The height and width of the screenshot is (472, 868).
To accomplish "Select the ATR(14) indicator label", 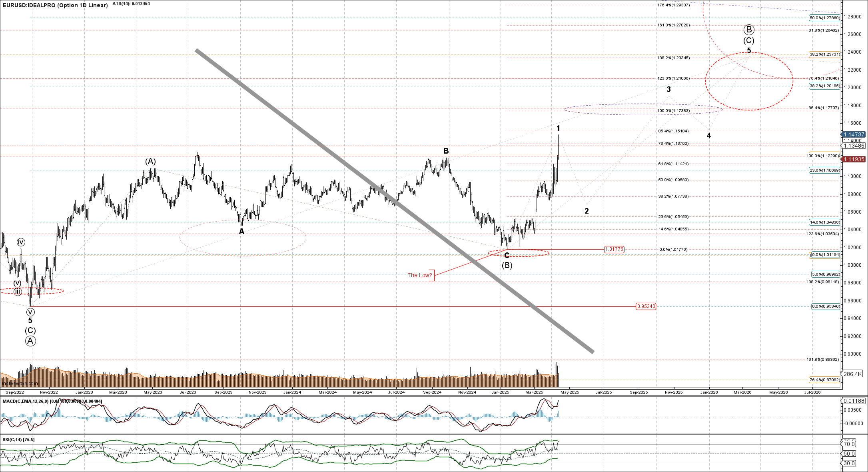I will [x=131, y=4].
